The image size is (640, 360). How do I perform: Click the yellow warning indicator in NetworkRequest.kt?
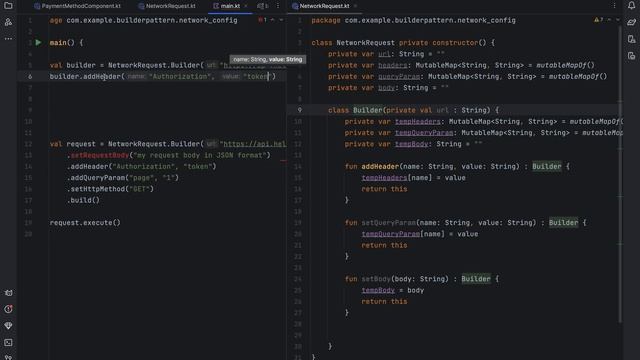[599, 20]
